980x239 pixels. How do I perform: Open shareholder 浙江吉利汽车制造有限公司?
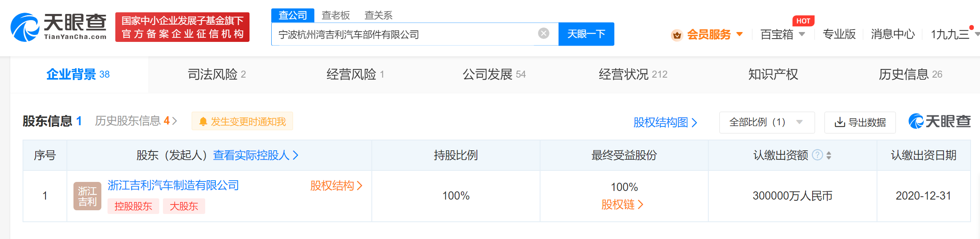[x=173, y=186]
